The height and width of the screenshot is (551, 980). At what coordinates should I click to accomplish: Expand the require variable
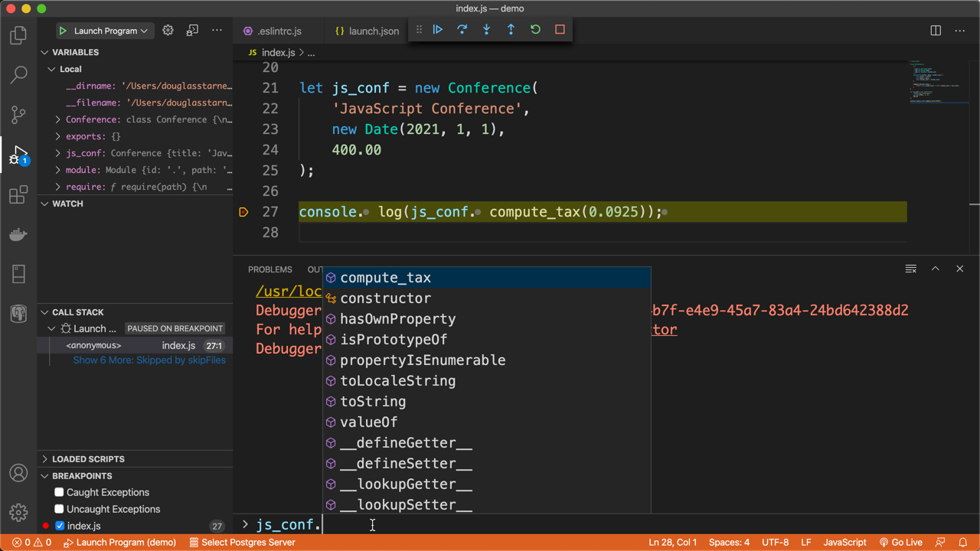(x=58, y=187)
